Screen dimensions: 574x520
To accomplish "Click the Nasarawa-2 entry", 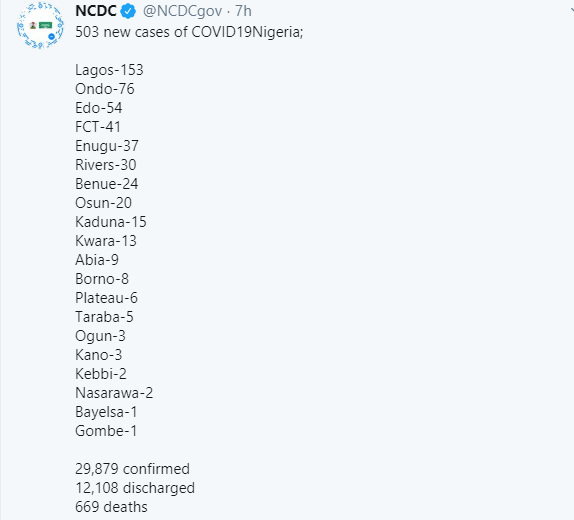I will [114, 393].
